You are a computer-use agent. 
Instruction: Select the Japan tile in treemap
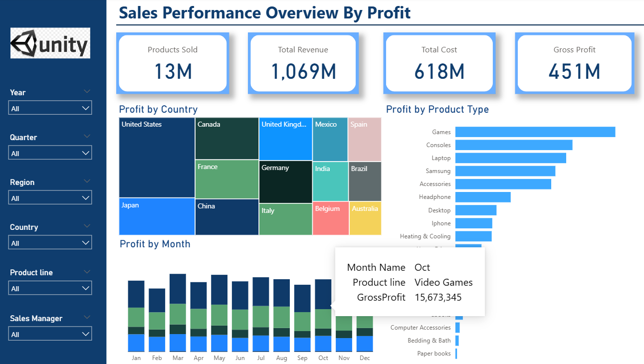click(x=157, y=217)
